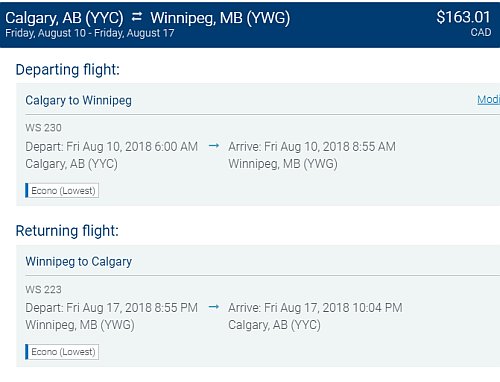Click the Calgary, AB (YYC) header title

click(x=64, y=18)
